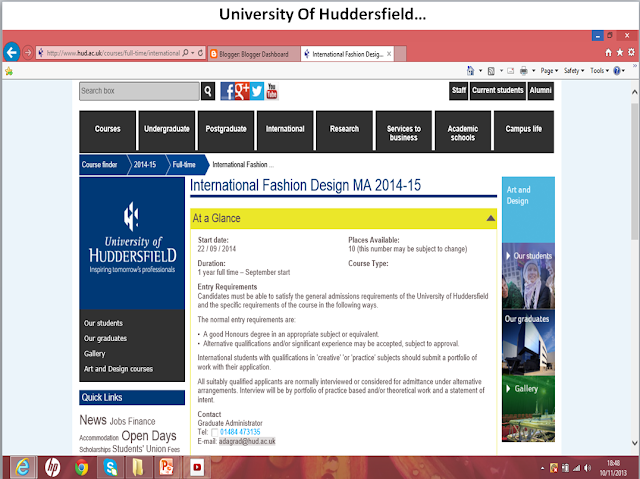Open the feeds icon dropdown arrow
This screenshot has width=640, height=479.
click(x=501, y=71)
